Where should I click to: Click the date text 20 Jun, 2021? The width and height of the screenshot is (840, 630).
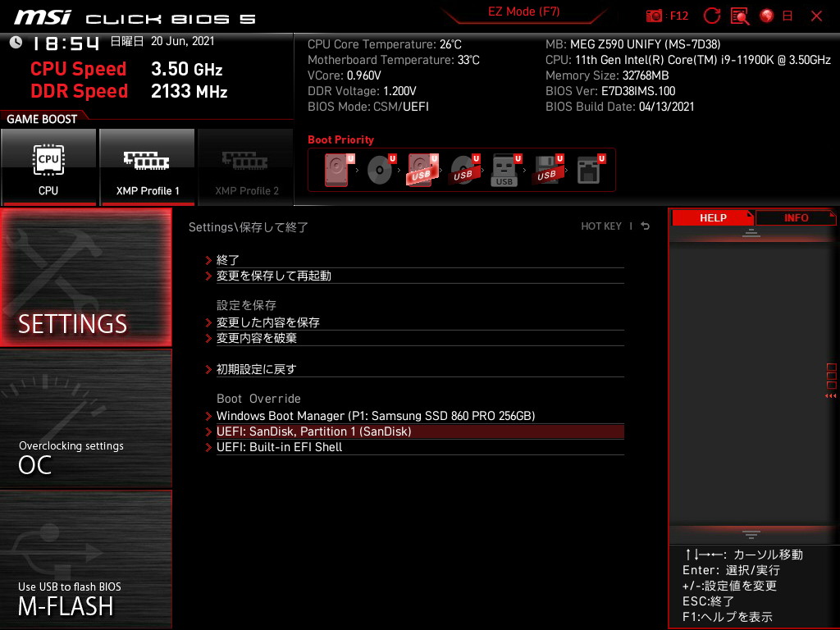point(182,41)
